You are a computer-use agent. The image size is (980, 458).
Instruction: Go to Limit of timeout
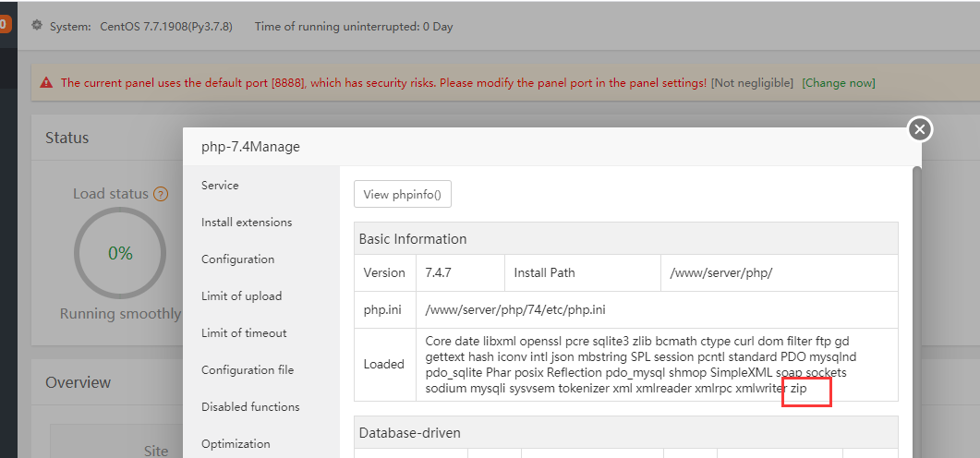[244, 333]
